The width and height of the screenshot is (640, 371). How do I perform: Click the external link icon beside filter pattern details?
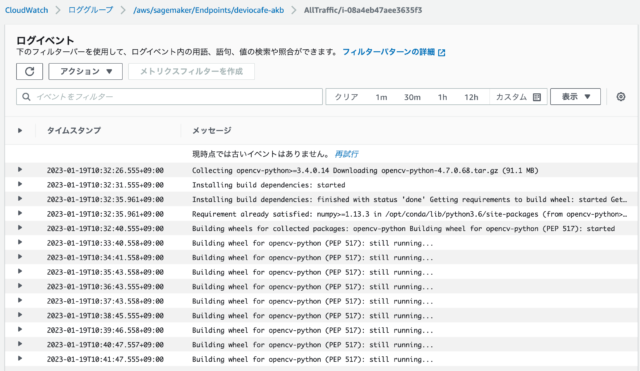[442, 52]
